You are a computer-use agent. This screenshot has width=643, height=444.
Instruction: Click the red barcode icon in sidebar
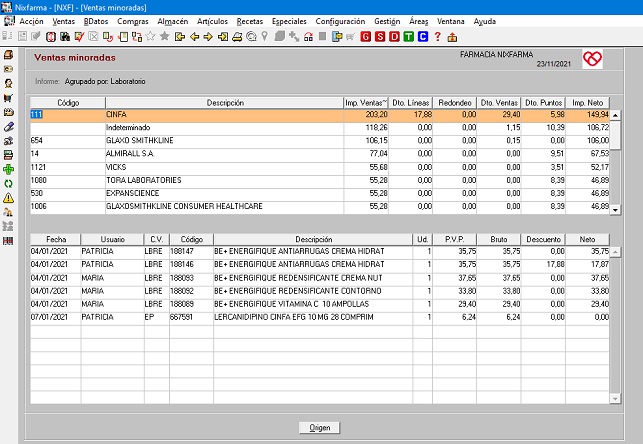click(x=8, y=241)
